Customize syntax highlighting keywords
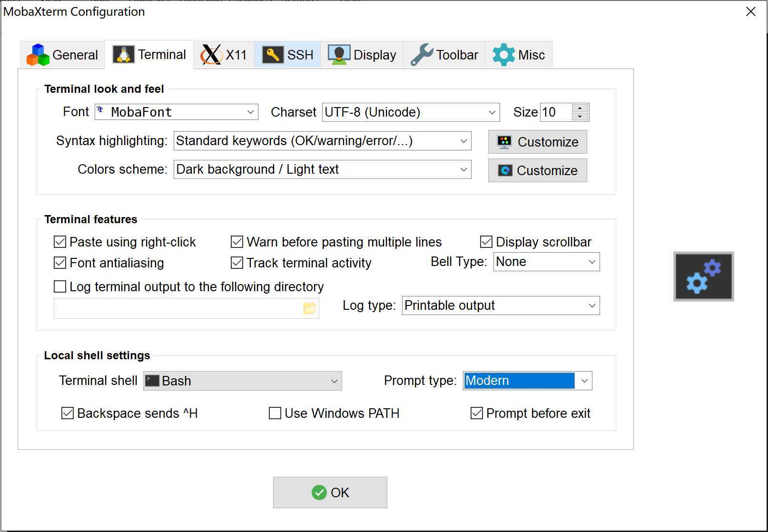The width and height of the screenshot is (768, 532). 537,142
